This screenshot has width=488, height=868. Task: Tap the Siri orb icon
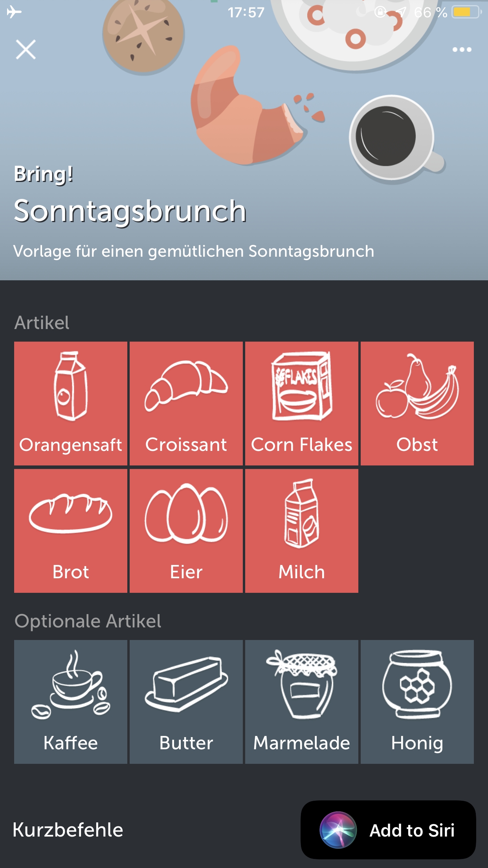pyautogui.click(x=338, y=830)
